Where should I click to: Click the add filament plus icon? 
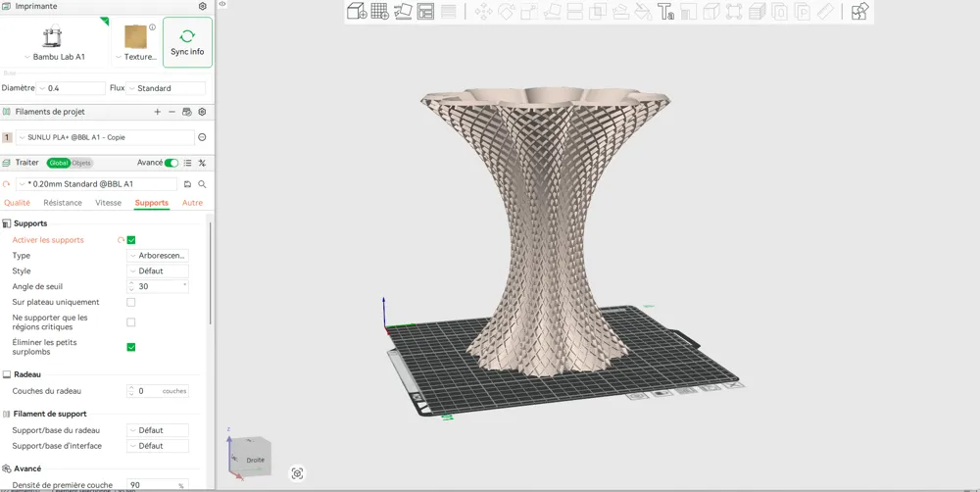[x=158, y=112]
